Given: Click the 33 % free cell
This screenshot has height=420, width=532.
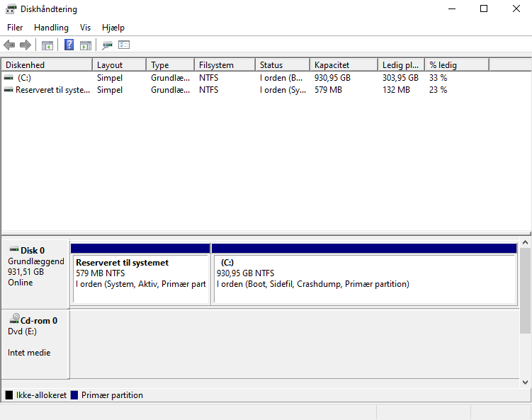Looking at the screenshot, I should pos(438,78).
